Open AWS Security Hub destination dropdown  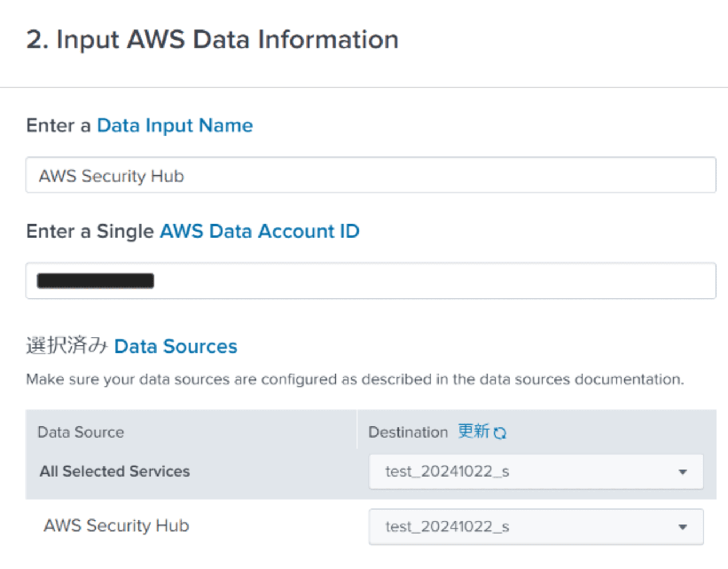pos(536,526)
